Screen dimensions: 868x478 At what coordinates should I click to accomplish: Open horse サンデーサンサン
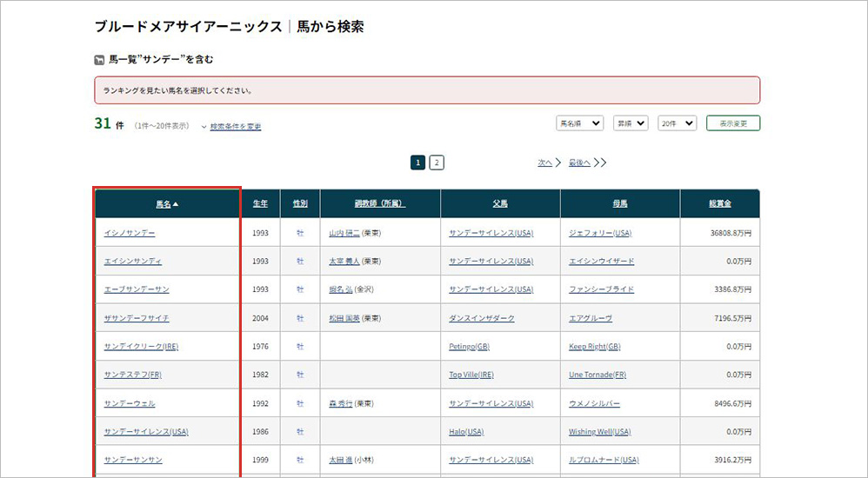[133, 460]
